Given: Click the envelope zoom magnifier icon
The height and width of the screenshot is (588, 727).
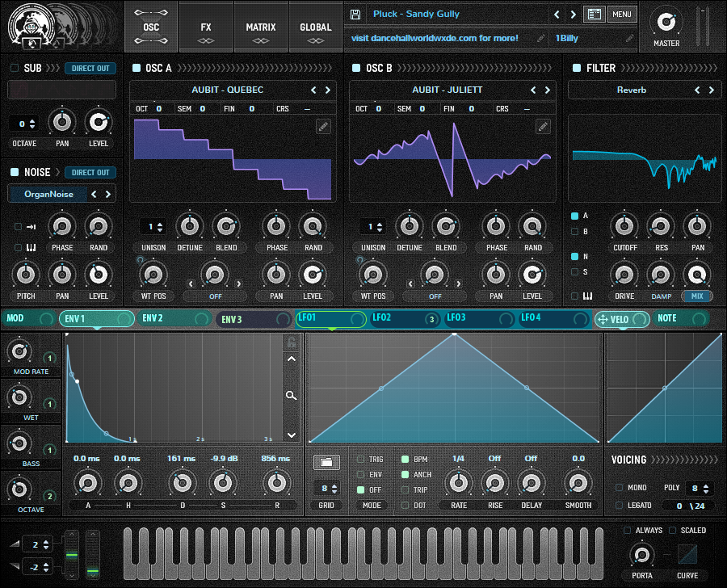Looking at the screenshot, I should pyautogui.click(x=291, y=396).
